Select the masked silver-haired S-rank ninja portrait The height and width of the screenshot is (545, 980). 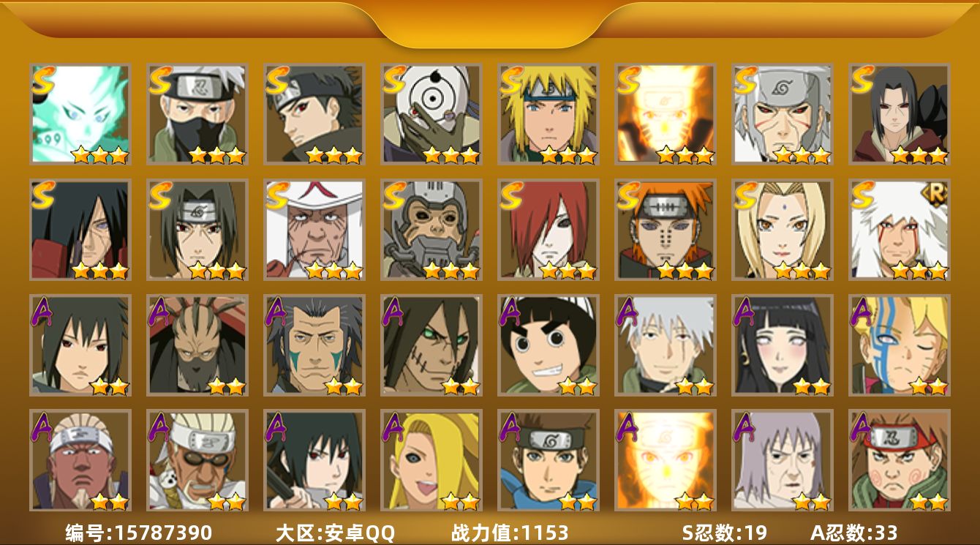coord(197,114)
